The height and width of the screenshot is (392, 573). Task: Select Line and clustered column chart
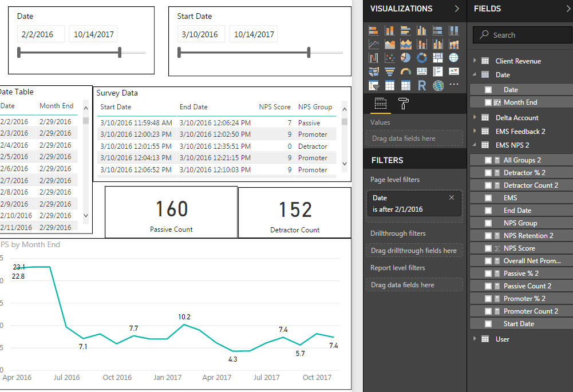point(438,45)
